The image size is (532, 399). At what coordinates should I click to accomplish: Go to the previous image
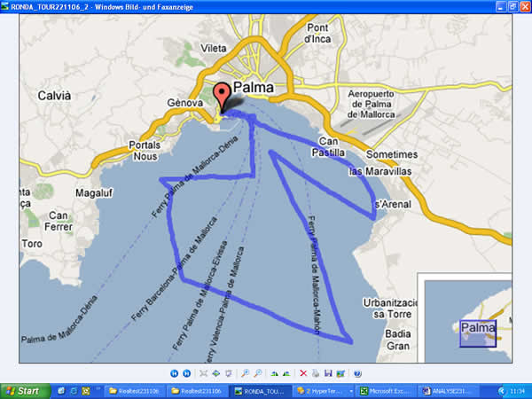[x=175, y=374]
